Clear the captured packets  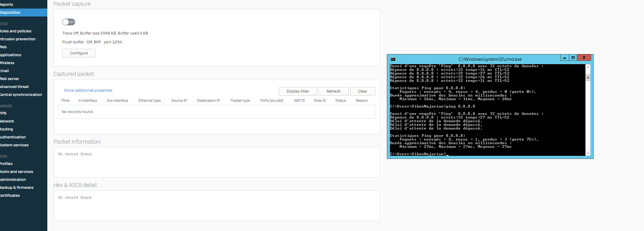tap(362, 91)
